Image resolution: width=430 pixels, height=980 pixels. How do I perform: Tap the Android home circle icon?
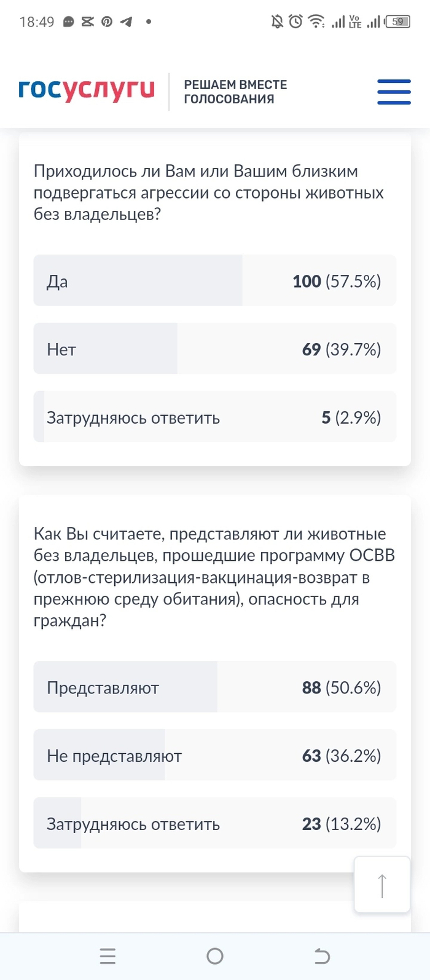215,956
